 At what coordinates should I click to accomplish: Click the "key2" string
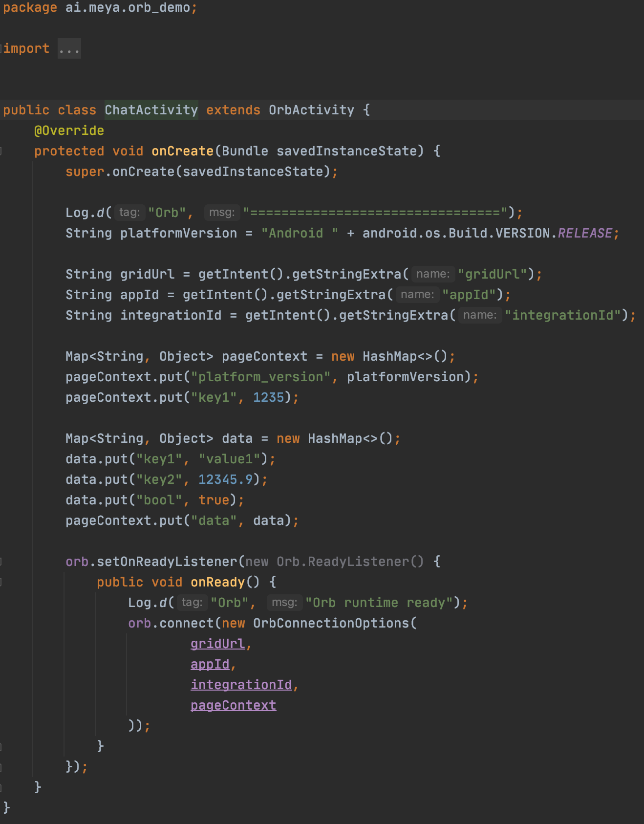[x=159, y=479]
